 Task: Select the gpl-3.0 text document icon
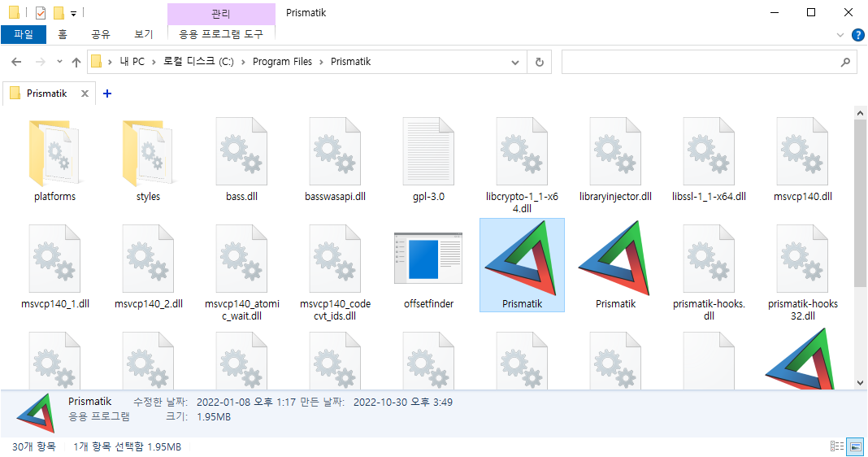(x=428, y=151)
